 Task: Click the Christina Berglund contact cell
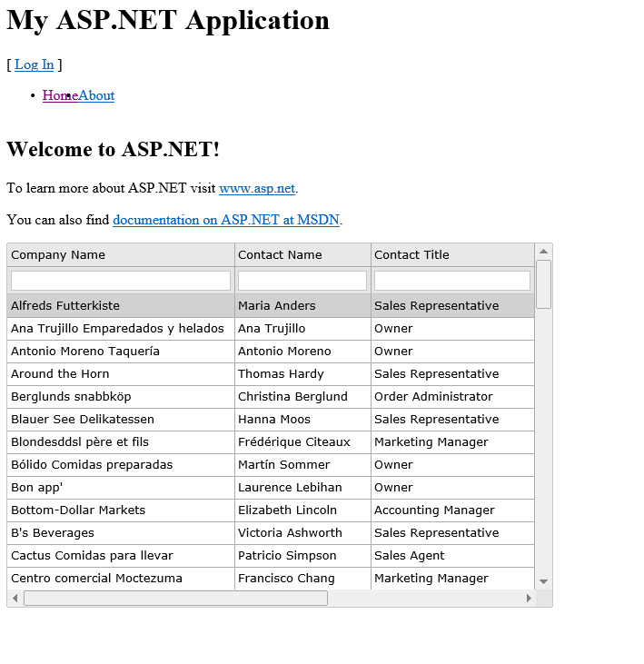tap(302, 397)
